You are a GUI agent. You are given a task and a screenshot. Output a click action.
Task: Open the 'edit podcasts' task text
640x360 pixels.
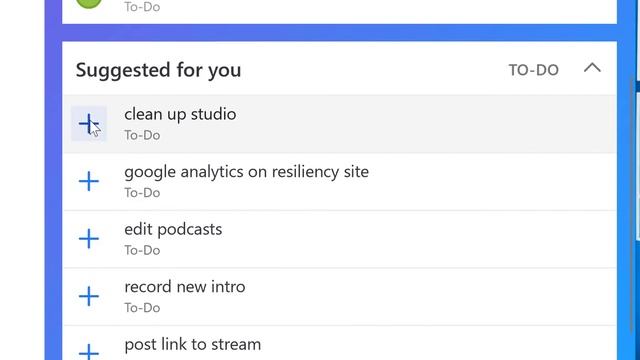click(173, 229)
